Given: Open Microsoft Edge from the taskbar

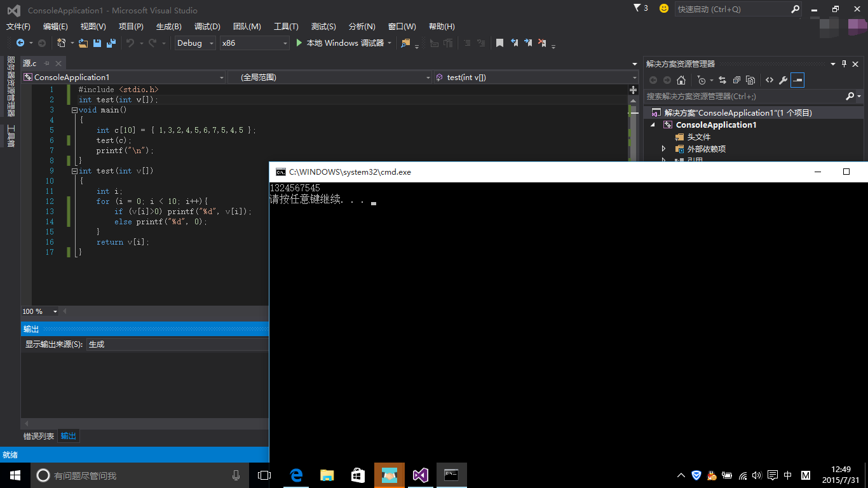Looking at the screenshot, I should pyautogui.click(x=296, y=475).
